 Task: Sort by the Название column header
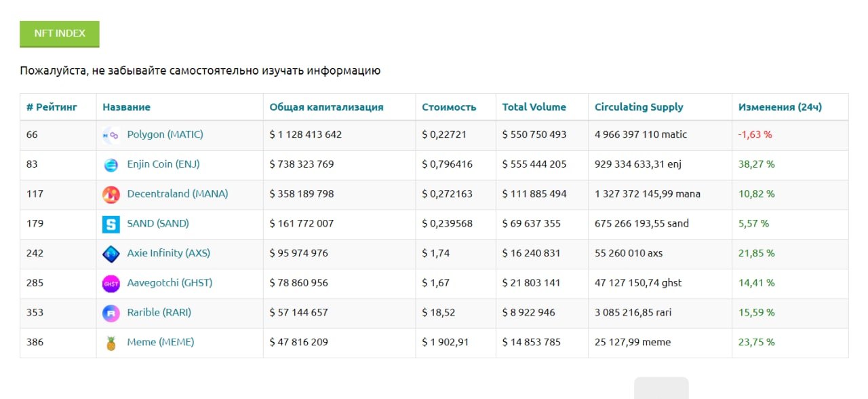(127, 107)
